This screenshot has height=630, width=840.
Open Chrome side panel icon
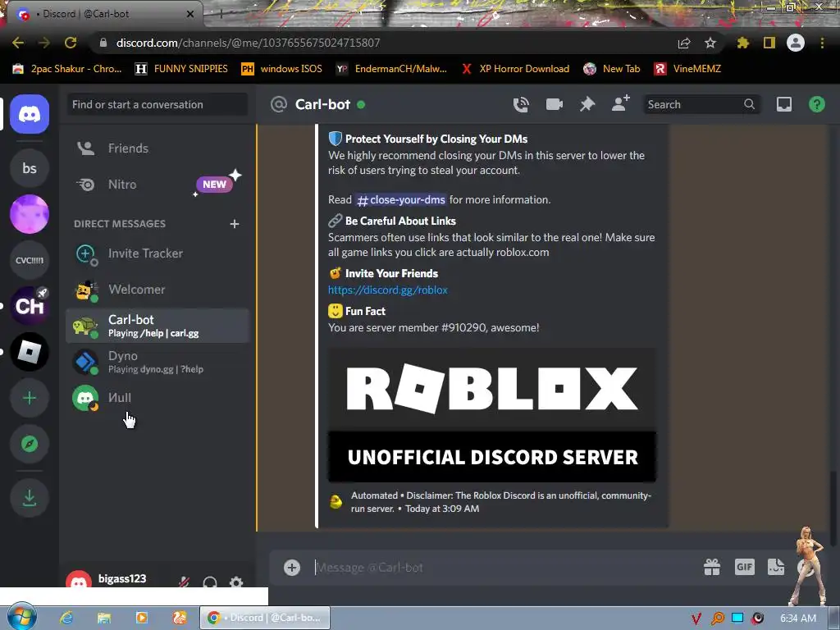(769, 43)
